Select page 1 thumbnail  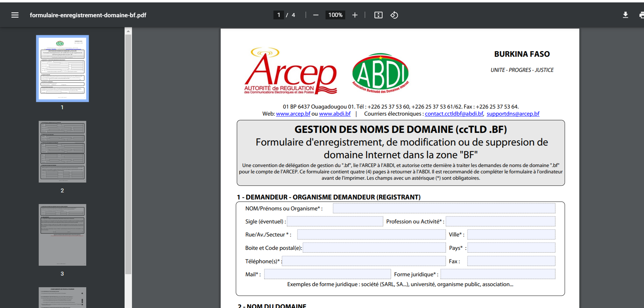click(62, 68)
